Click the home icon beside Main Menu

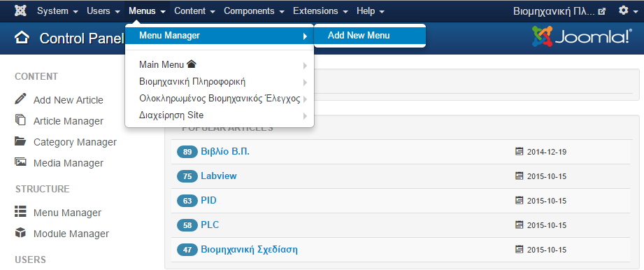click(x=192, y=64)
